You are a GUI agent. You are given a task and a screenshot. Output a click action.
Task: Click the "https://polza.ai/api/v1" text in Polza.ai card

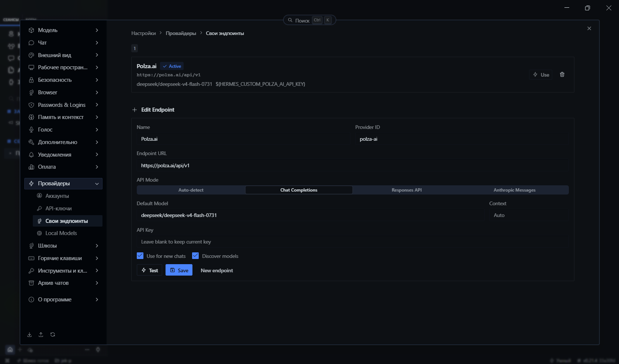168,75
